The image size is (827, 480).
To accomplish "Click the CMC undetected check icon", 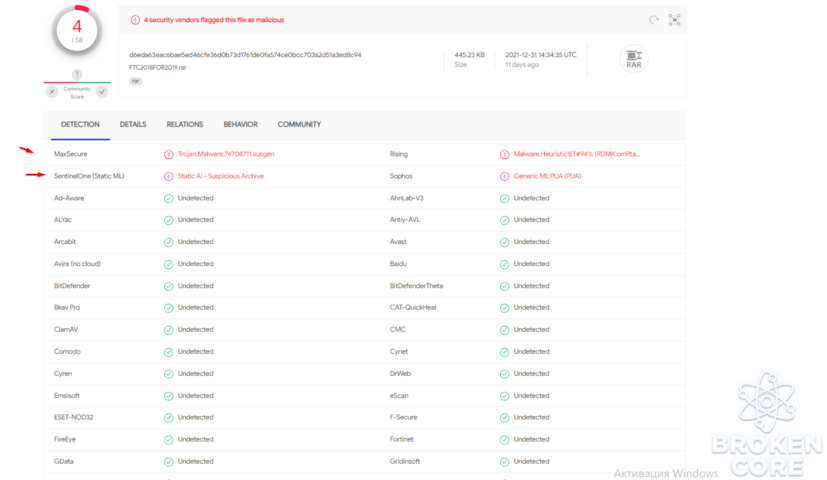I will coord(504,330).
